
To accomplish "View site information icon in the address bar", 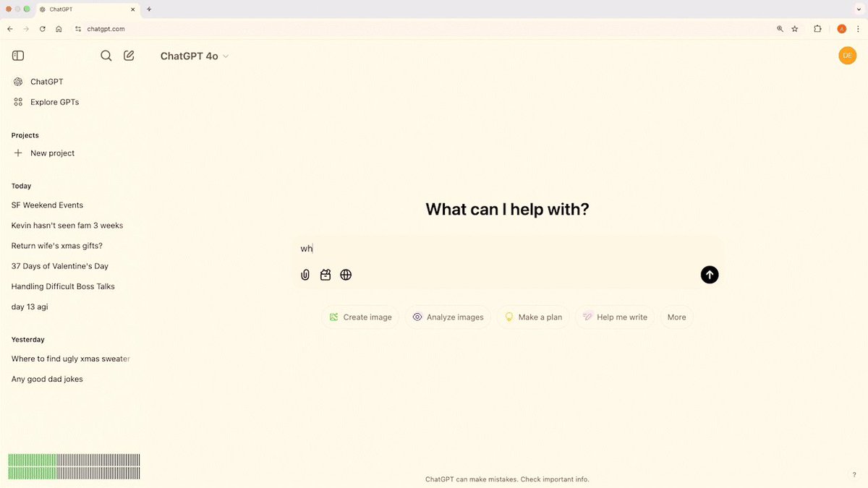I will click(78, 29).
